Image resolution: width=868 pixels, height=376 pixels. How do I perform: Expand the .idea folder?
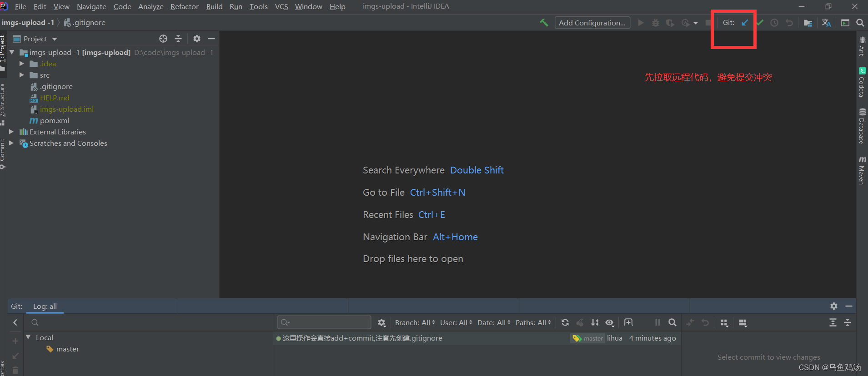point(22,64)
